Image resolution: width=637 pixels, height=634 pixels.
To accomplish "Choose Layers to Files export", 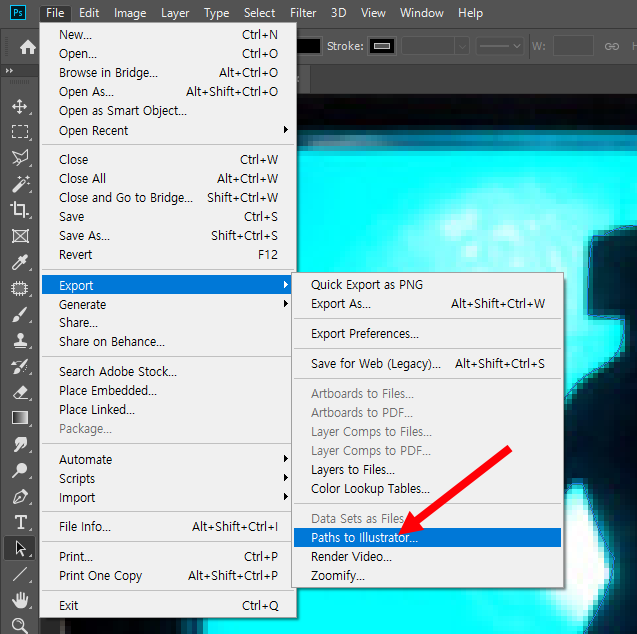I will click(x=427, y=470).
